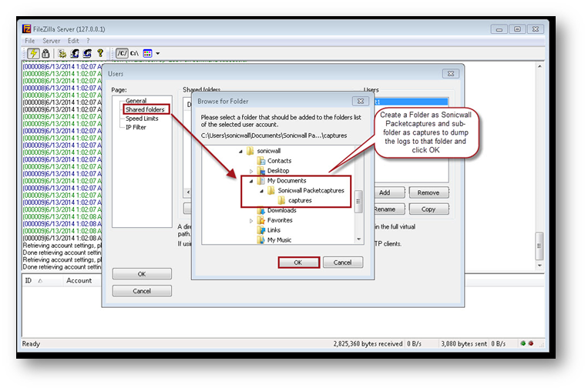Switch to C:\ path display
The height and width of the screenshot is (391, 588).
click(x=134, y=54)
